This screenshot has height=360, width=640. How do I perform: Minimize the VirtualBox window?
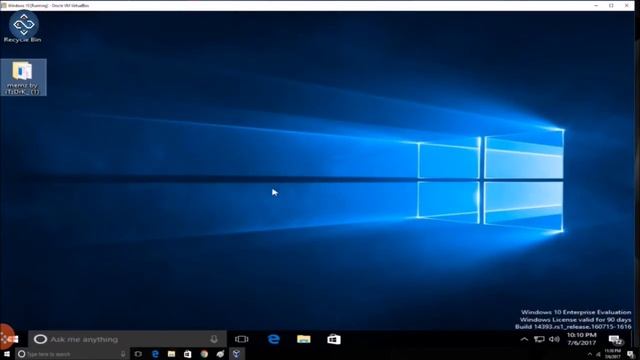point(596,5)
